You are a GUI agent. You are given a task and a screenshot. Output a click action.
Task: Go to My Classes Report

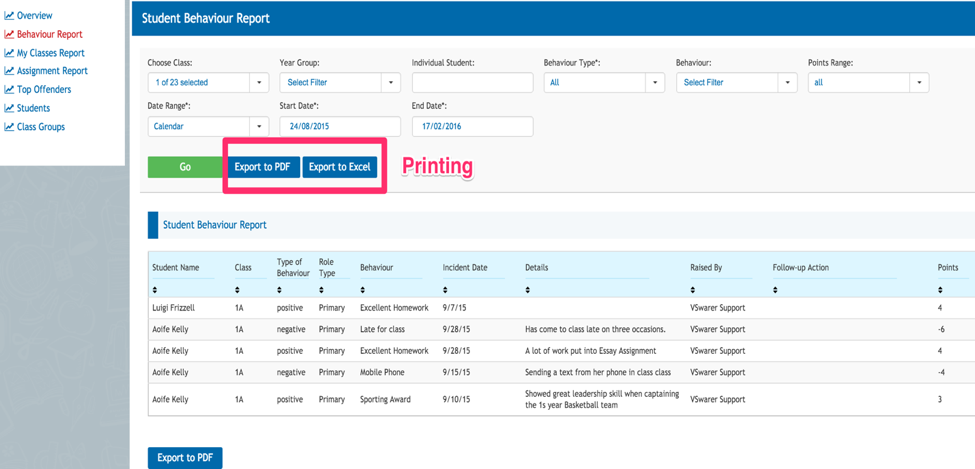tap(51, 53)
